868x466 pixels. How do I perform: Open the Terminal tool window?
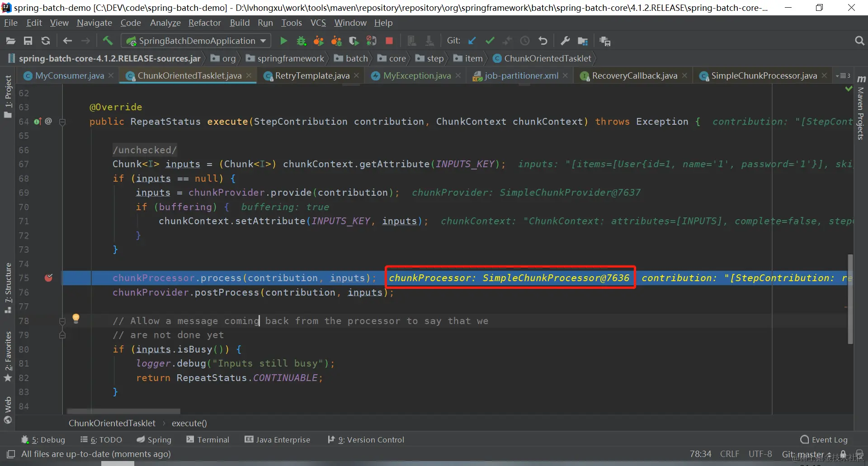(208, 440)
